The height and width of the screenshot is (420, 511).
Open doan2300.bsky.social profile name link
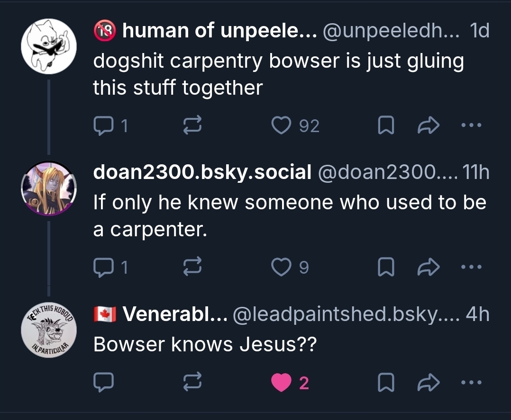(x=202, y=173)
